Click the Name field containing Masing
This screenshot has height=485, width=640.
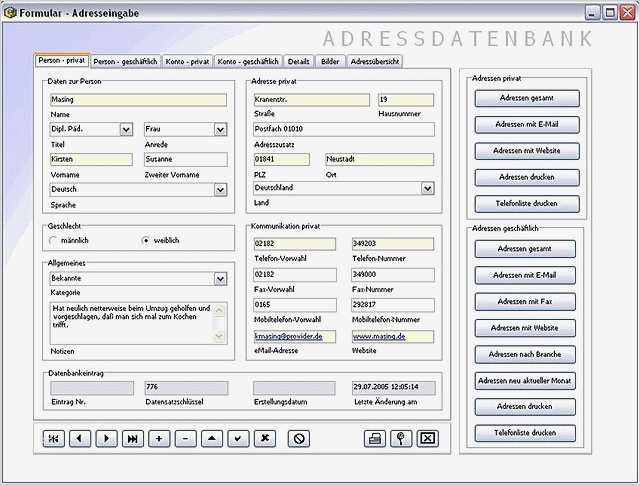click(x=138, y=100)
